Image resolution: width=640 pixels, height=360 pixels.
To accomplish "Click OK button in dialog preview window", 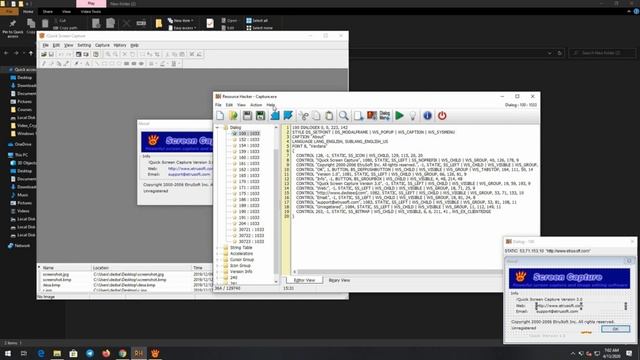I will click(615, 329).
